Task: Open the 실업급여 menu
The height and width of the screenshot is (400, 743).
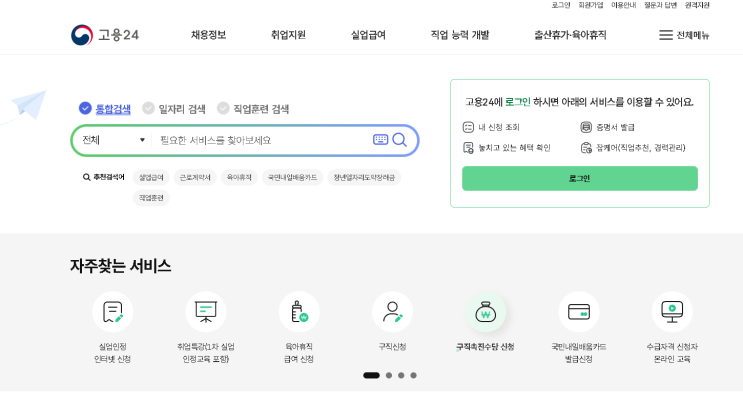Action: pos(368,35)
